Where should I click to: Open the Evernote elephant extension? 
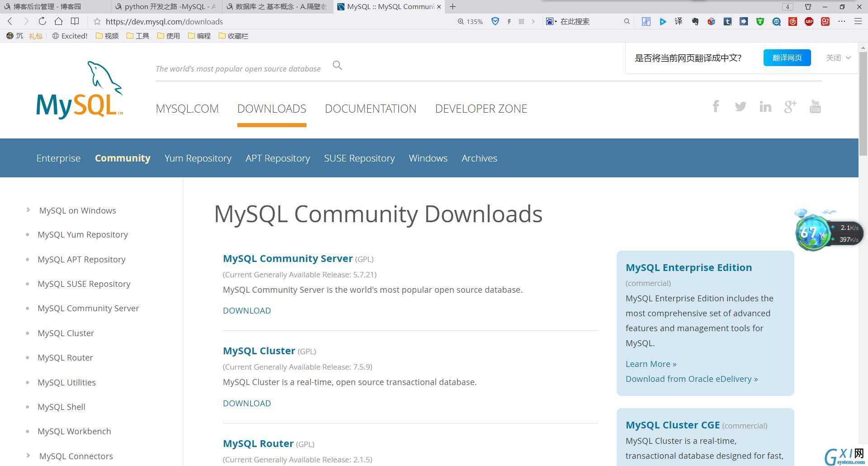[x=695, y=21]
